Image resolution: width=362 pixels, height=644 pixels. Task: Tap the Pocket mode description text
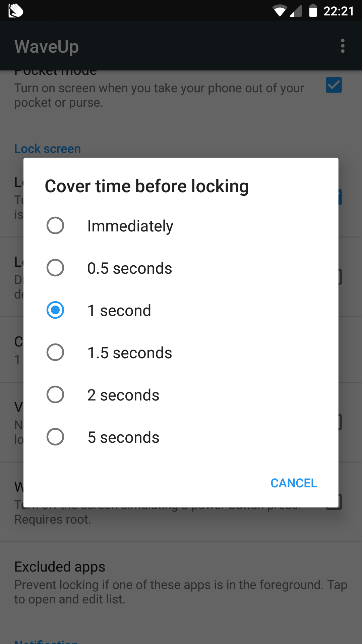[x=159, y=95]
